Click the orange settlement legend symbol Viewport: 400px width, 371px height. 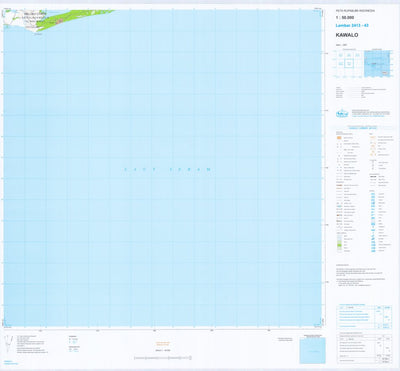(x=339, y=138)
